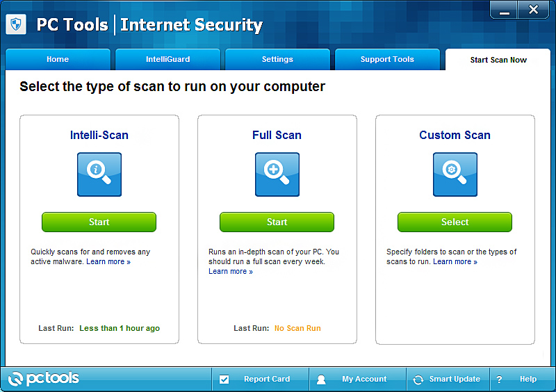
Task: Start the Intelli-Scan
Action: [x=99, y=222]
